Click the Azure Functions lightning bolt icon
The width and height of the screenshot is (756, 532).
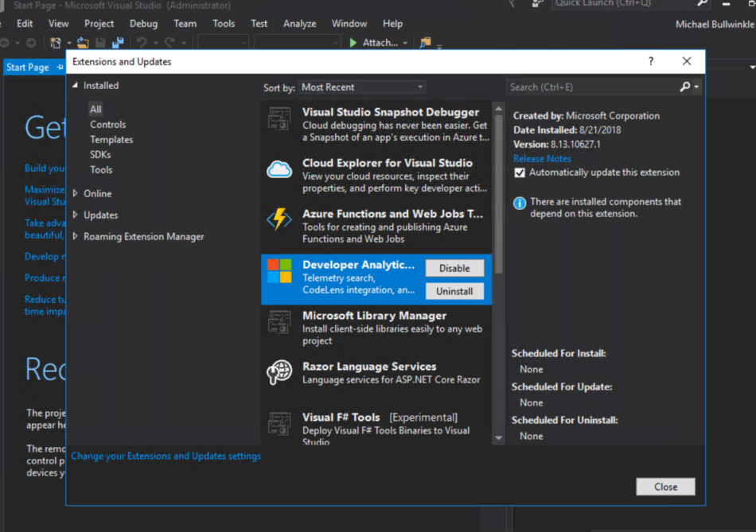(x=279, y=219)
